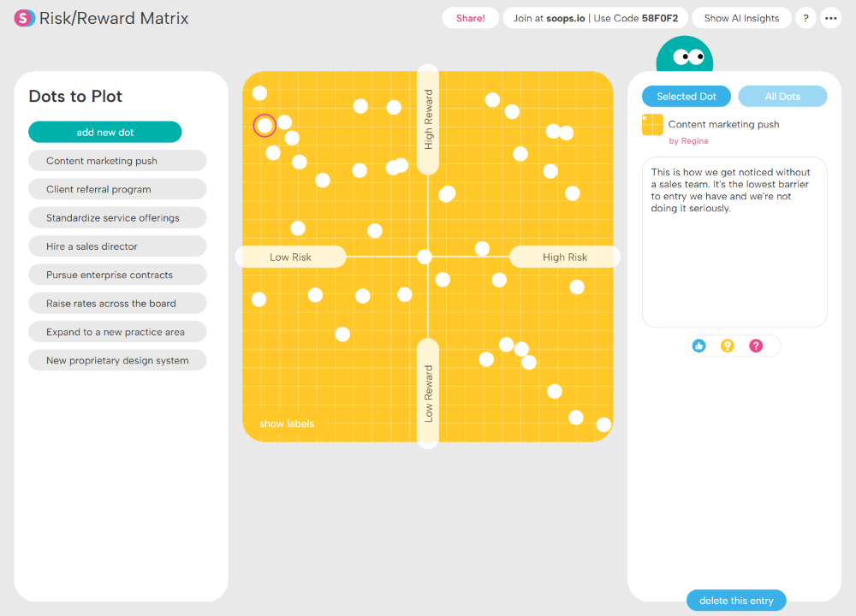Click the red-circled dot on the matrix
Screen dimensions: 856x616
click(265, 126)
